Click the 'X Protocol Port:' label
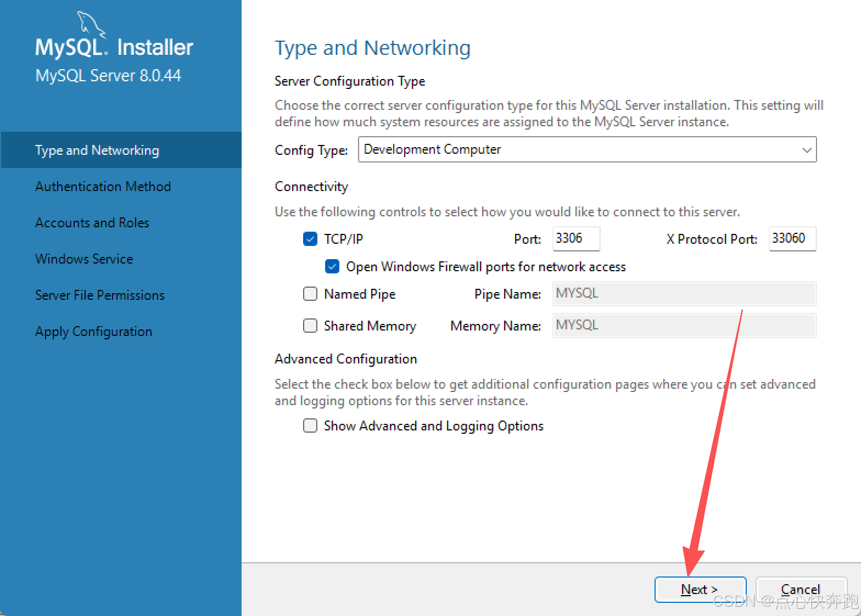861x616 pixels. 712,239
